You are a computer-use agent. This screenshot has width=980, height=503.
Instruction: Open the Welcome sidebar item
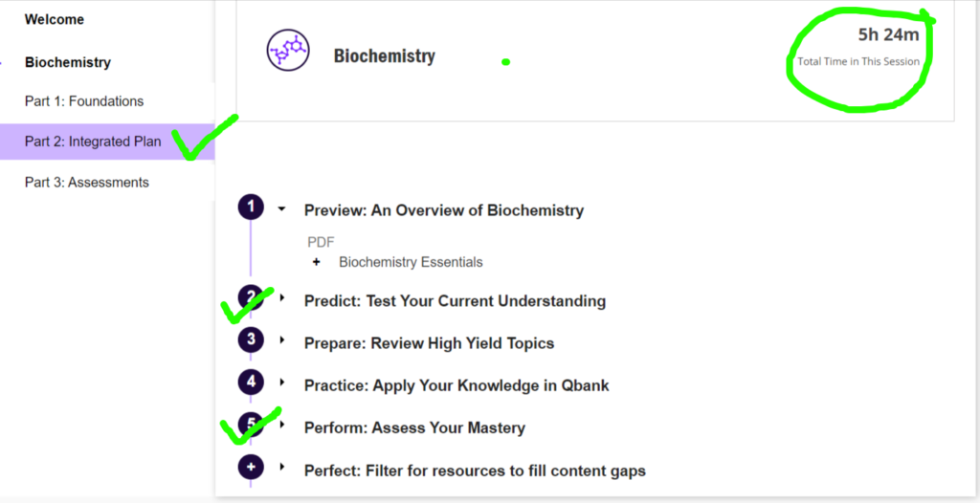tap(55, 19)
